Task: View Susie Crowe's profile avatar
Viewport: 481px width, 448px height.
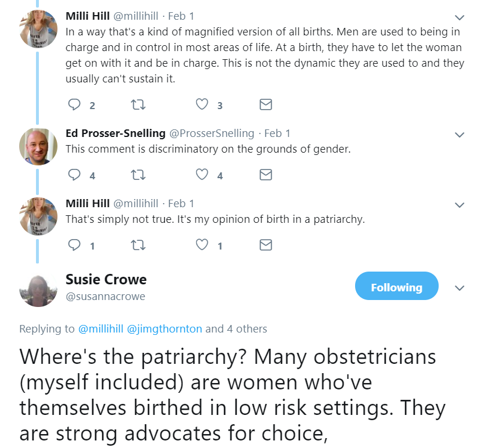Action: pos(38,288)
